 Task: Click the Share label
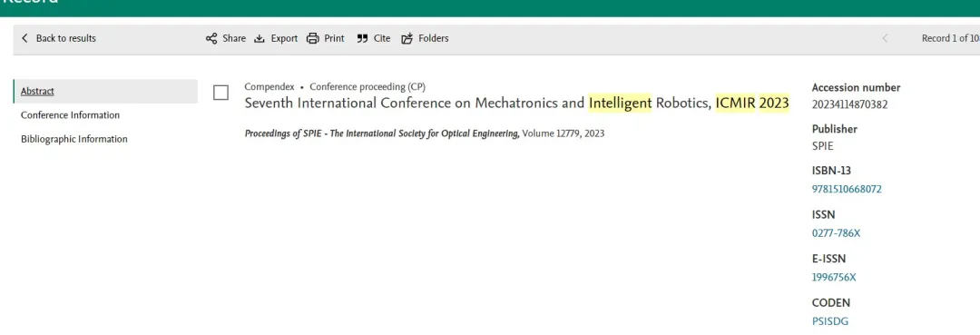click(234, 38)
